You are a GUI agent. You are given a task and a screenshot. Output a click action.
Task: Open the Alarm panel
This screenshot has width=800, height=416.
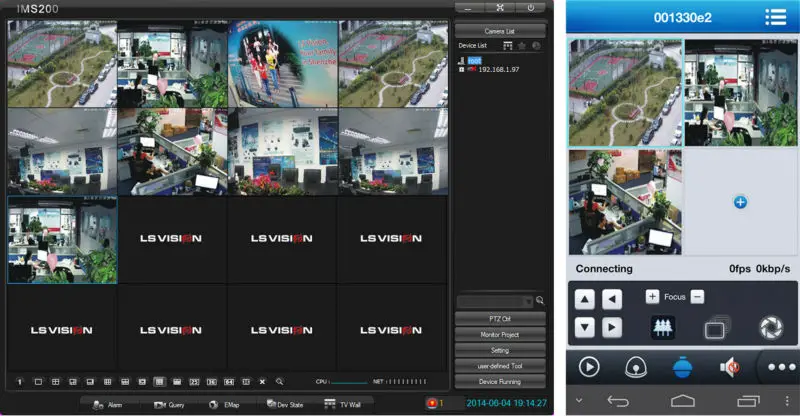click(x=107, y=404)
